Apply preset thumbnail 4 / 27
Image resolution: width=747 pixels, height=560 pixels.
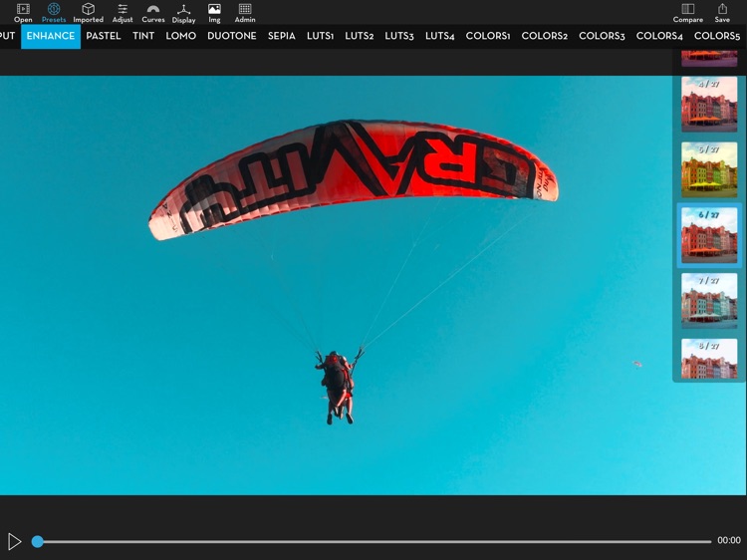tap(709, 104)
